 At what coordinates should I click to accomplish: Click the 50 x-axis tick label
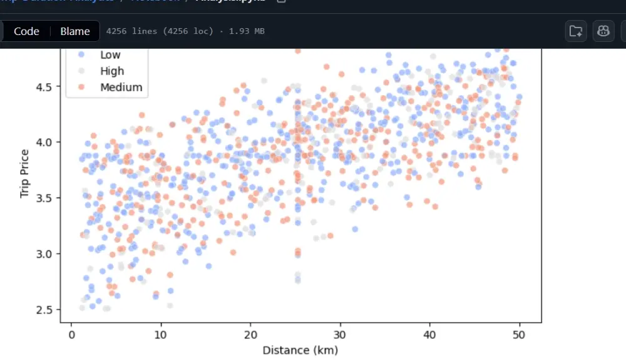[x=519, y=335]
